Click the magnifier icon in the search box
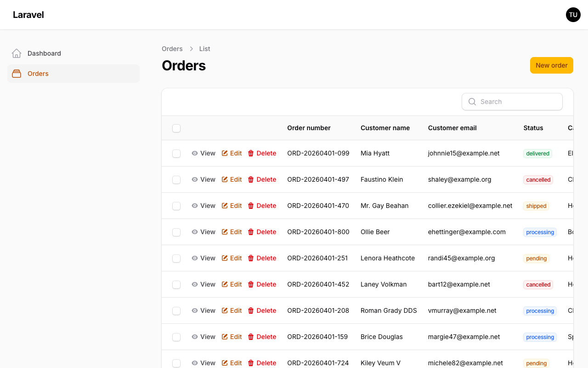 [x=472, y=102]
